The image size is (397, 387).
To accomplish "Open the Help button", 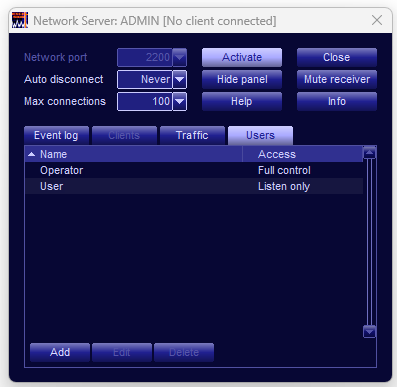I will pos(242,101).
